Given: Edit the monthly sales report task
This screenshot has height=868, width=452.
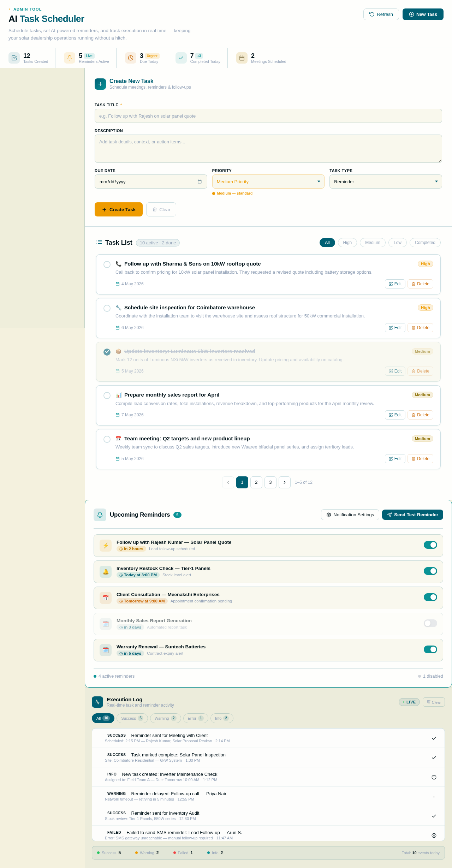Looking at the screenshot, I should tap(395, 415).
